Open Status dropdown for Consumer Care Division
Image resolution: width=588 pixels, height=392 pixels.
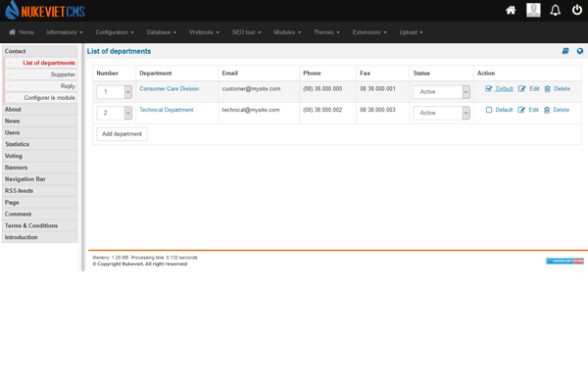(440, 92)
